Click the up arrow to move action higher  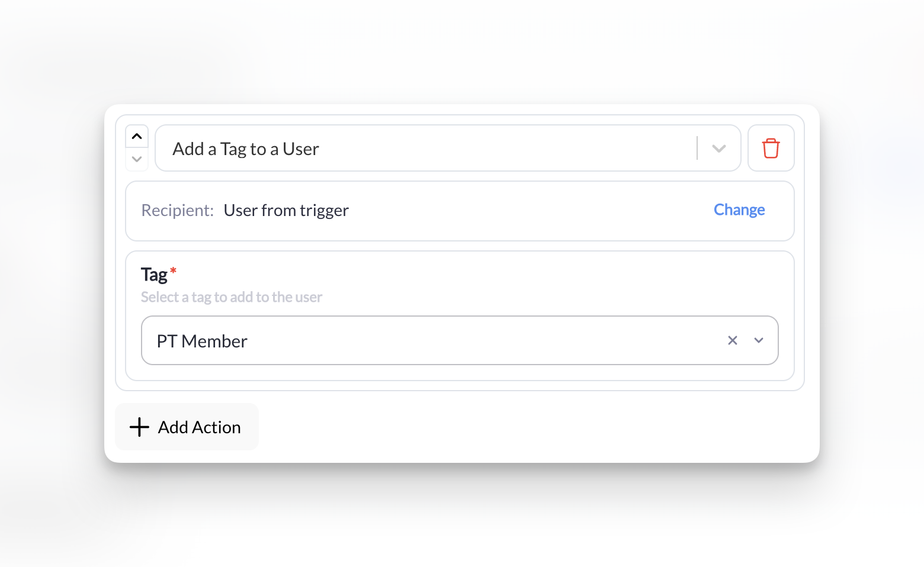click(137, 136)
